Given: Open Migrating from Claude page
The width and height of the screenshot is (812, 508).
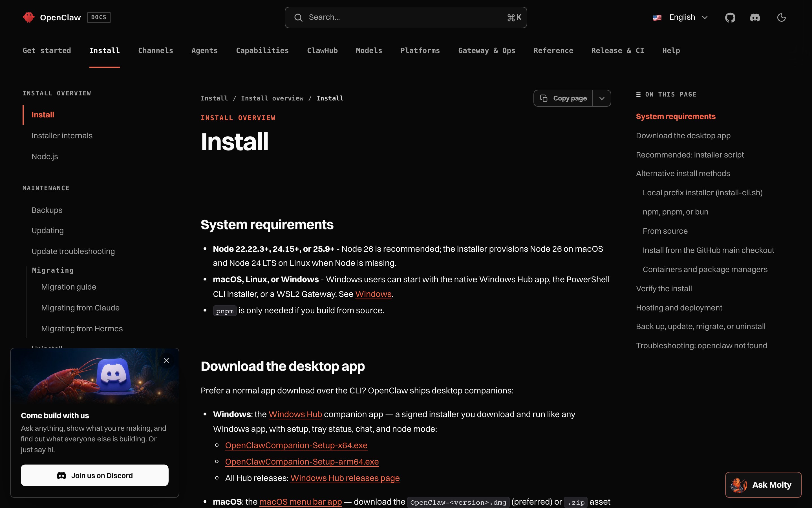Looking at the screenshot, I should tap(81, 308).
